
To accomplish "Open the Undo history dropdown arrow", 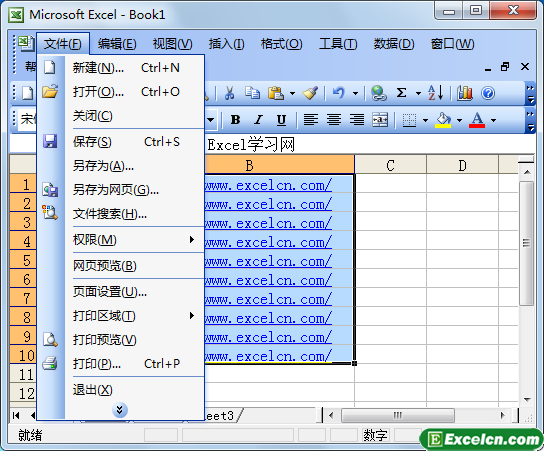I will 355,93.
